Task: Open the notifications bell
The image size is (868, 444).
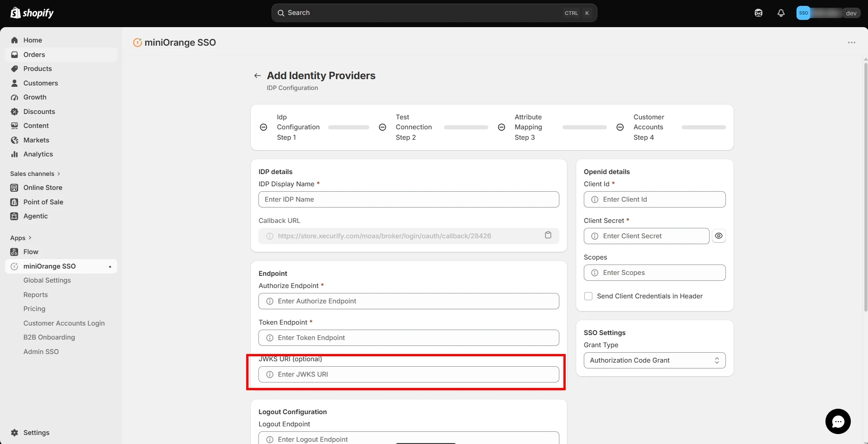Action: (x=781, y=13)
